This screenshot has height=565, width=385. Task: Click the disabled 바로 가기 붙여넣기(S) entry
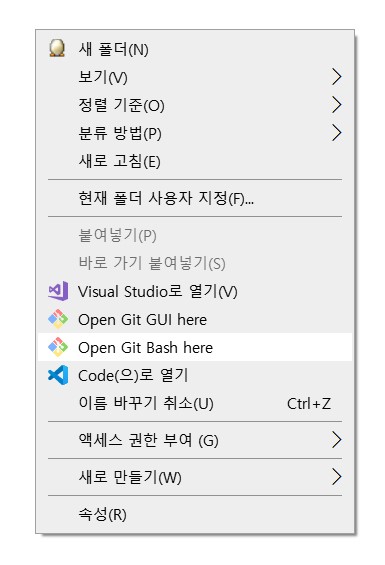click(x=152, y=263)
